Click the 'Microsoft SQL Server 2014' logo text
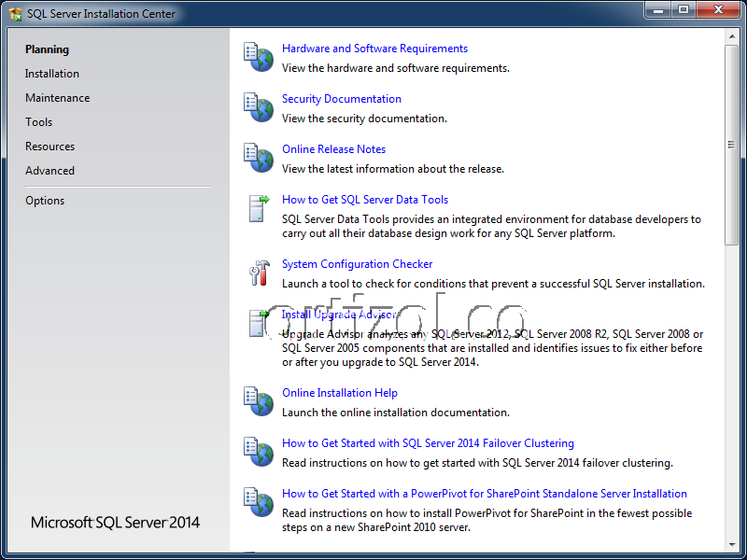 115,523
